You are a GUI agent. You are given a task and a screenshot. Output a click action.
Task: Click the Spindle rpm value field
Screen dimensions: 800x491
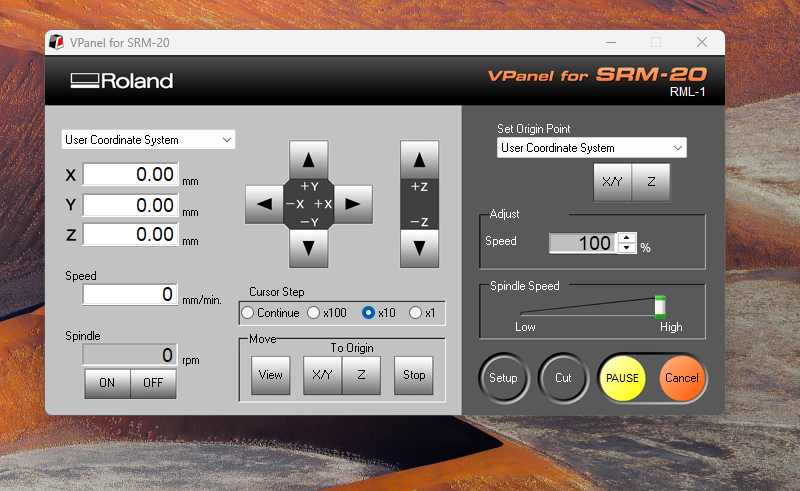[x=131, y=355]
